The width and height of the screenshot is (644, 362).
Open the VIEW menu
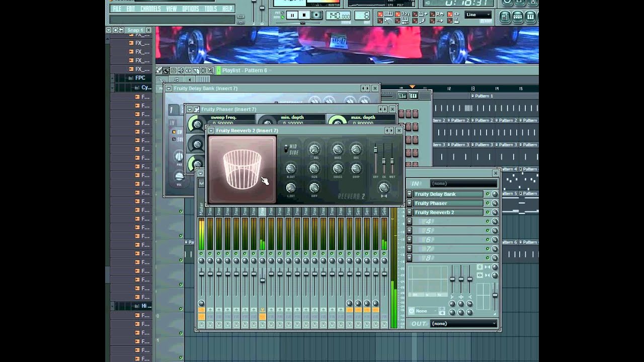coord(172,9)
